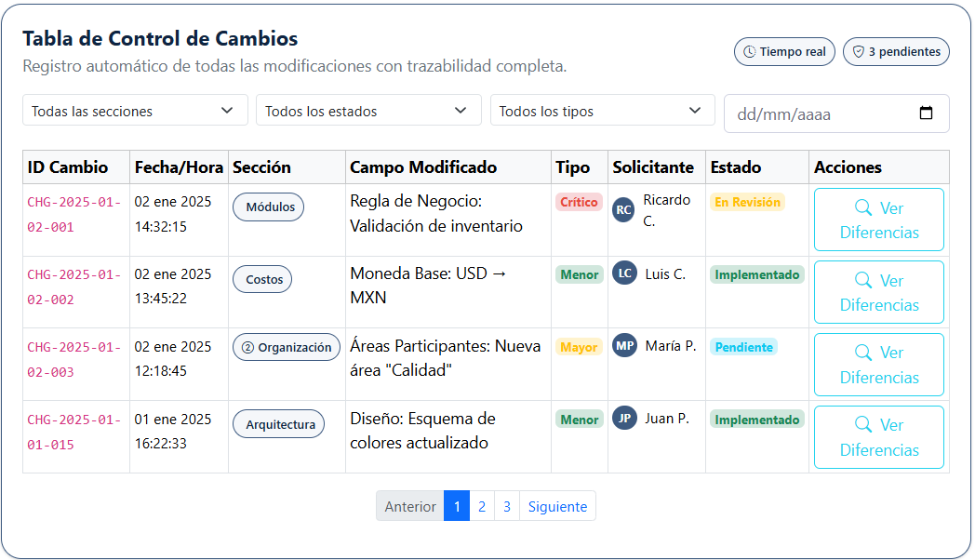This screenshot has height=560, width=975.
Task: Click the 02 ene 2025 13:45:22 timestamp
Action: (x=173, y=287)
